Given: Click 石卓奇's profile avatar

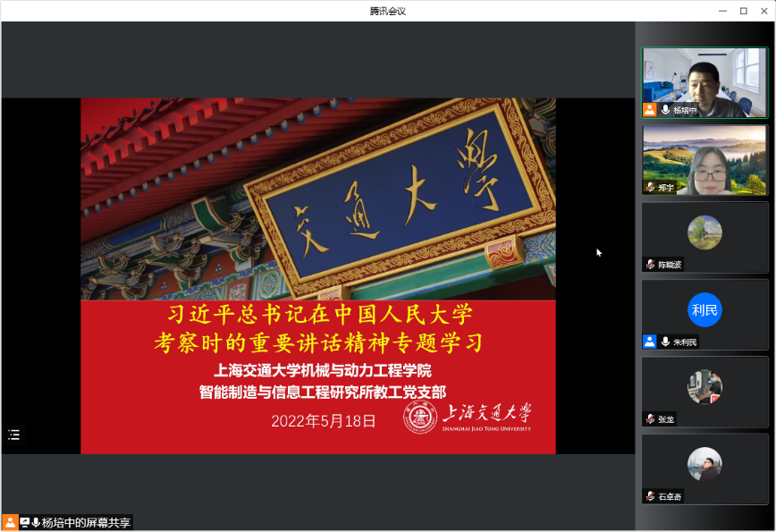Looking at the screenshot, I should [704, 464].
